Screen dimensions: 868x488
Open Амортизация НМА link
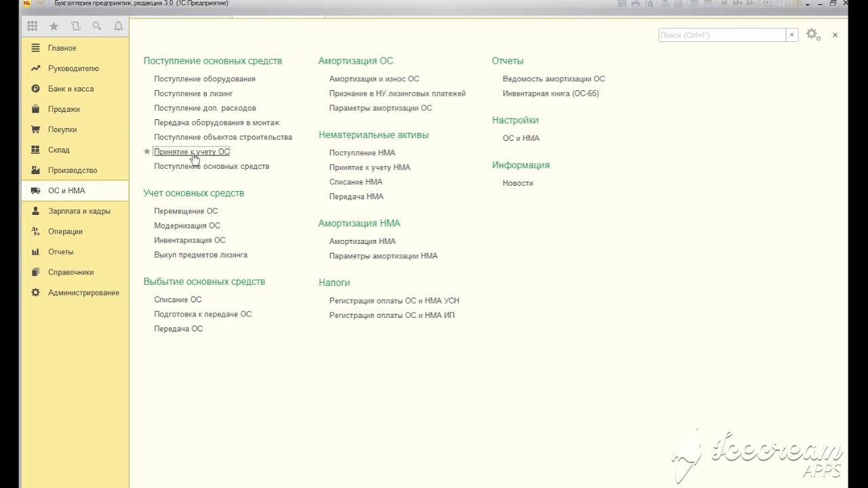(x=363, y=241)
